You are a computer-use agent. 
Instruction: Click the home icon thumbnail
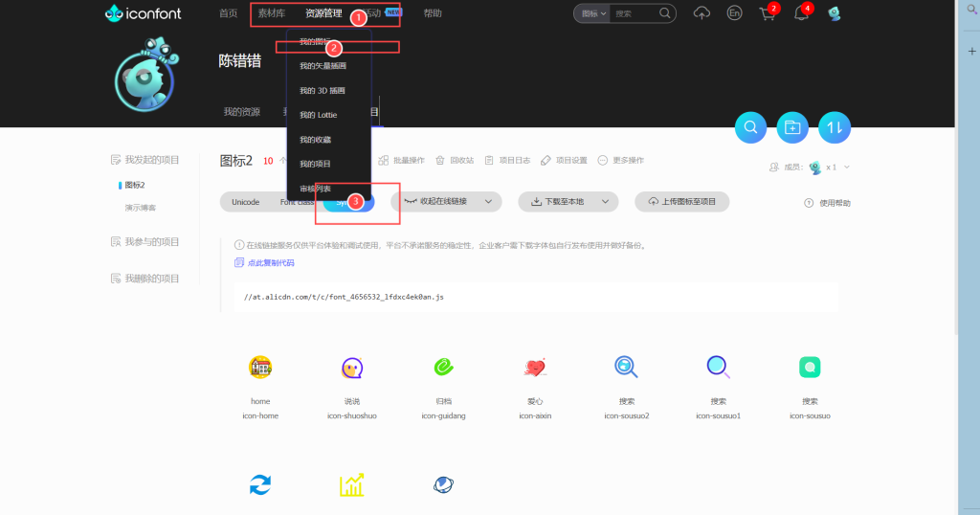point(260,367)
